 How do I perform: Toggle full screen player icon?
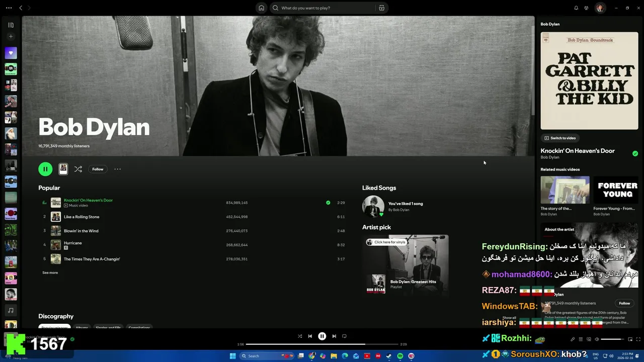[x=637, y=339]
